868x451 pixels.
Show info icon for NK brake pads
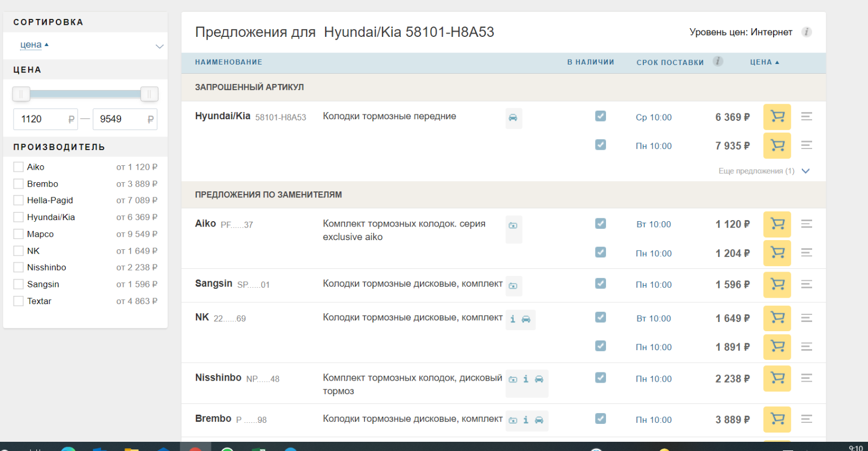click(513, 319)
